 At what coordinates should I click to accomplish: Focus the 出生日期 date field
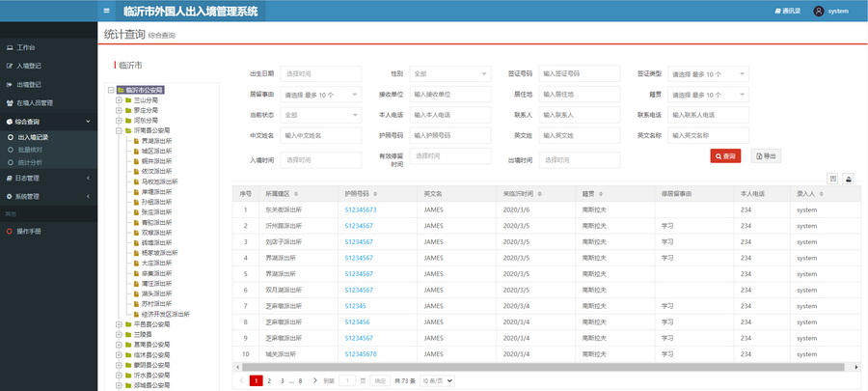click(x=320, y=73)
